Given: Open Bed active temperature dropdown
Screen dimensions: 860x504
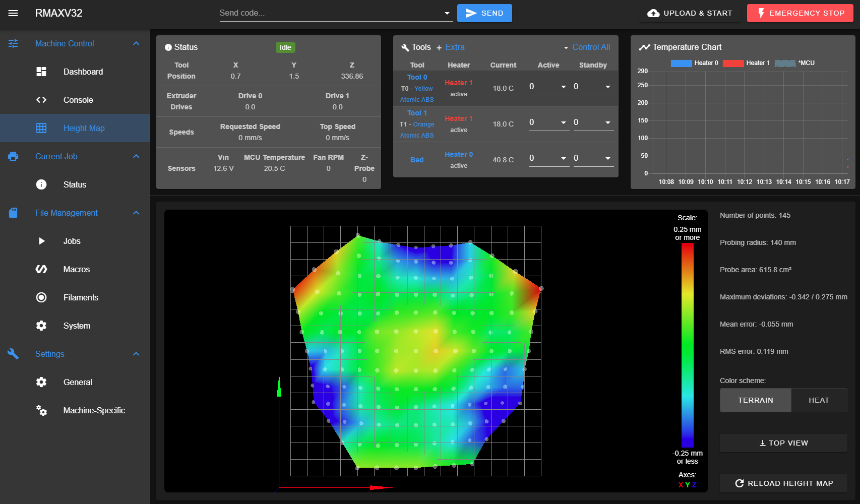Looking at the screenshot, I should [x=564, y=158].
